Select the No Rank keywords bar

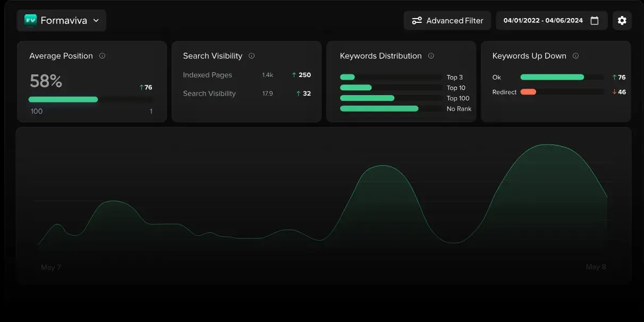(379, 108)
